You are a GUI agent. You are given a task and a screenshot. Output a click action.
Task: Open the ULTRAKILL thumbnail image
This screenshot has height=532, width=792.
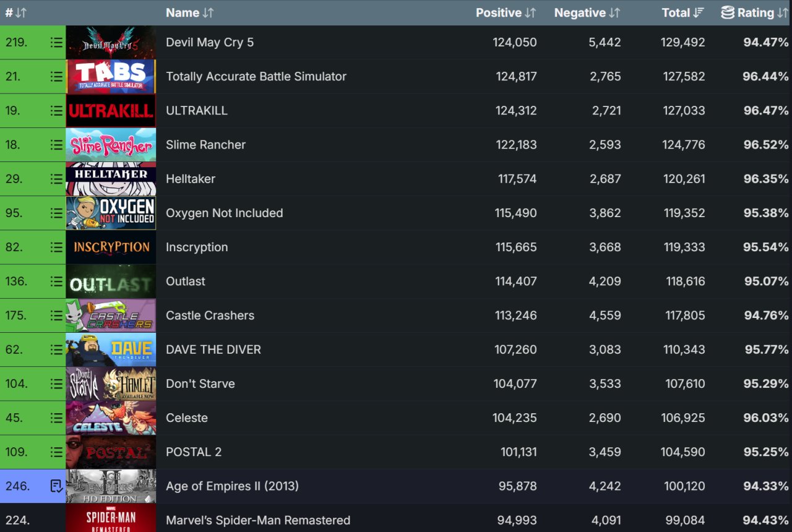[111, 111]
